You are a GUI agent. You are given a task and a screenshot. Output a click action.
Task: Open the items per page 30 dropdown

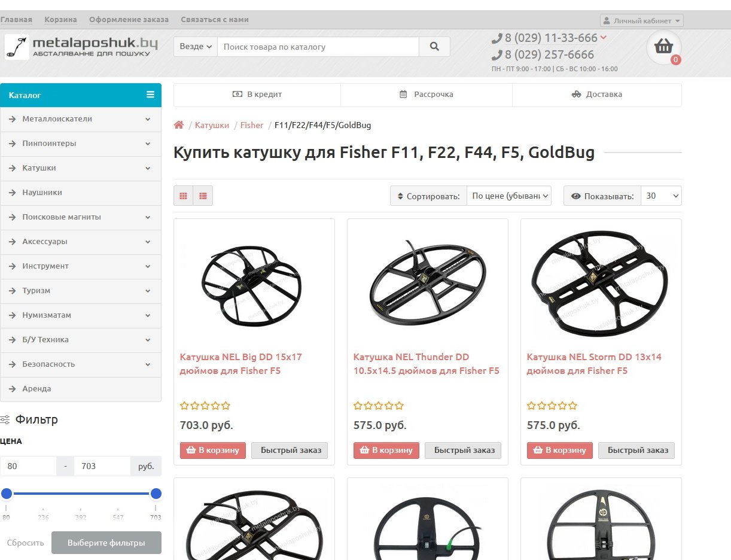point(661,196)
